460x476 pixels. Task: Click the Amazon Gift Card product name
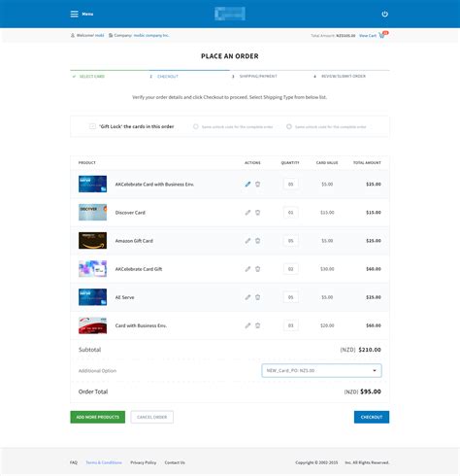tap(134, 241)
